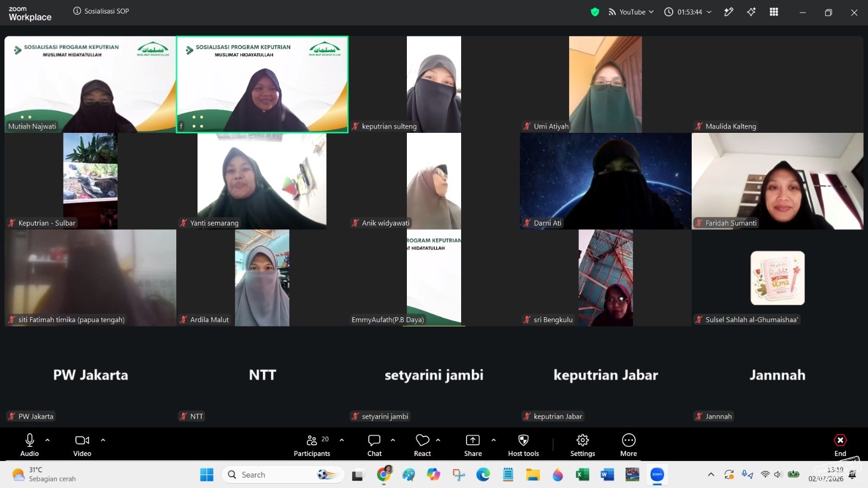Open the Windows Start menu
Image resolution: width=868 pixels, height=488 pixels.
207,474
